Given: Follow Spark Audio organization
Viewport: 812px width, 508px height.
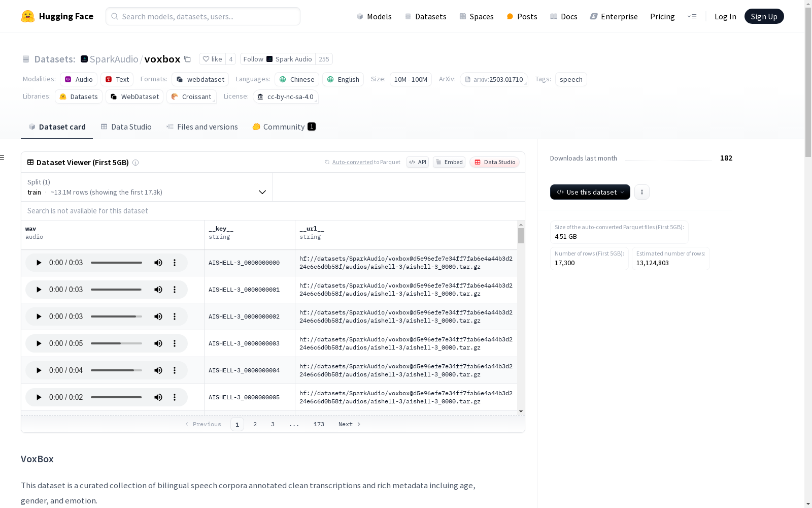Looking at the screenshot, I should tap(278, 59).
